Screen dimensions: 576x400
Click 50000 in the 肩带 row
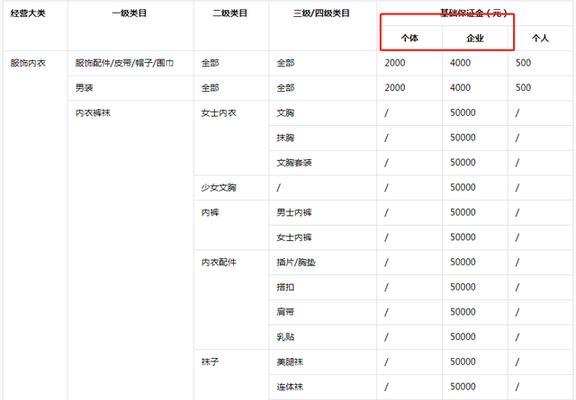(463, 312)
